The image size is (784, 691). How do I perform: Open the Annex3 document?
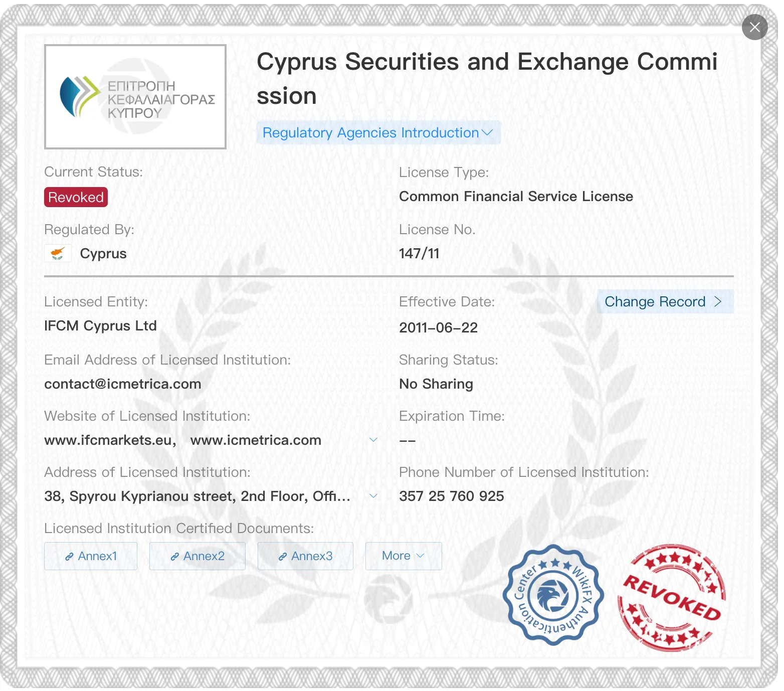point(305,556)
